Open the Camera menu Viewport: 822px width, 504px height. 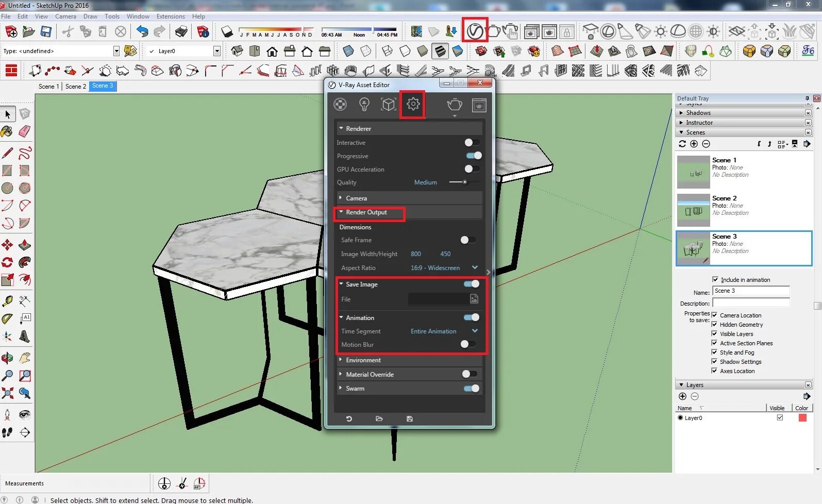click(65, 16)
